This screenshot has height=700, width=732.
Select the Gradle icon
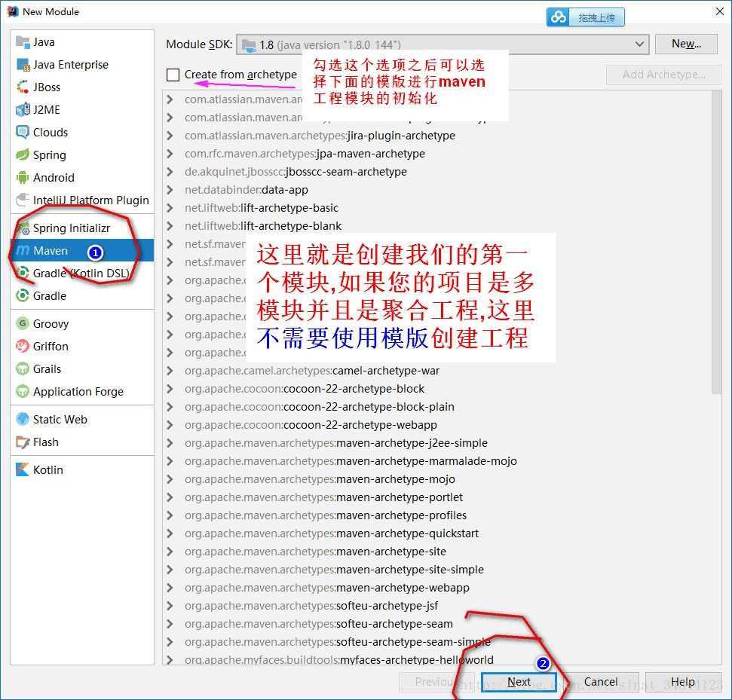pyautogui.click(x=23, y=295)
